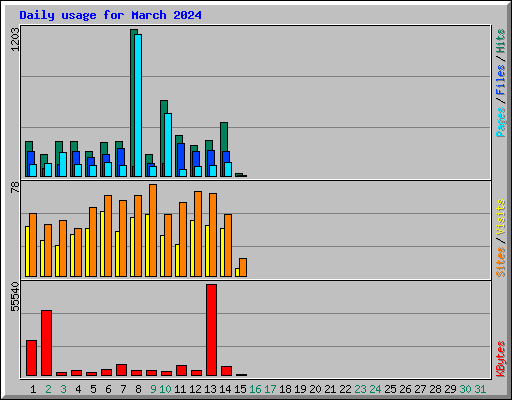Click the 55540 KBytes axis value

click(15, 296)
